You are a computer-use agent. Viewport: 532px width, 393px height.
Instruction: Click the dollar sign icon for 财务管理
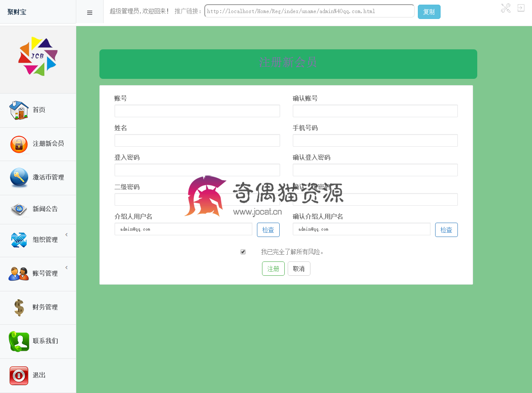pos(19,307)
